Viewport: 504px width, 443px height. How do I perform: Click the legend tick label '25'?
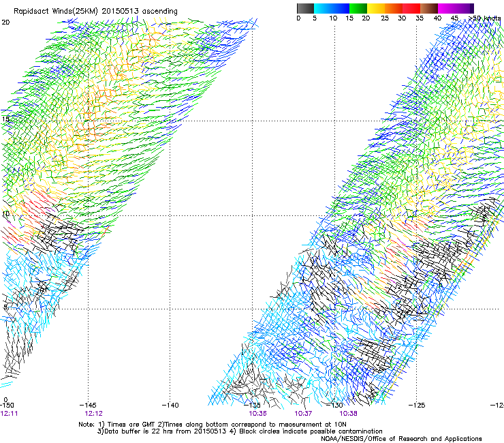coord(385,18)
